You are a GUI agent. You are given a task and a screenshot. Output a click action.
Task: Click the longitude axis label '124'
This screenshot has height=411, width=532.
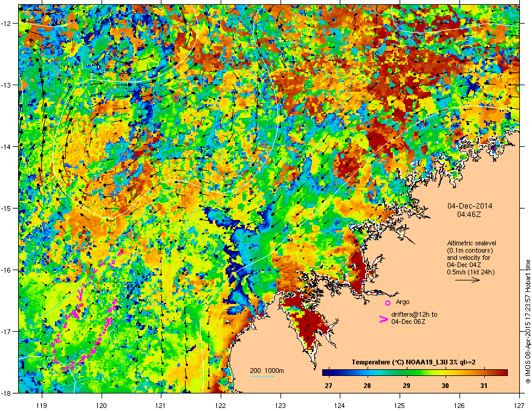point(340,405)
